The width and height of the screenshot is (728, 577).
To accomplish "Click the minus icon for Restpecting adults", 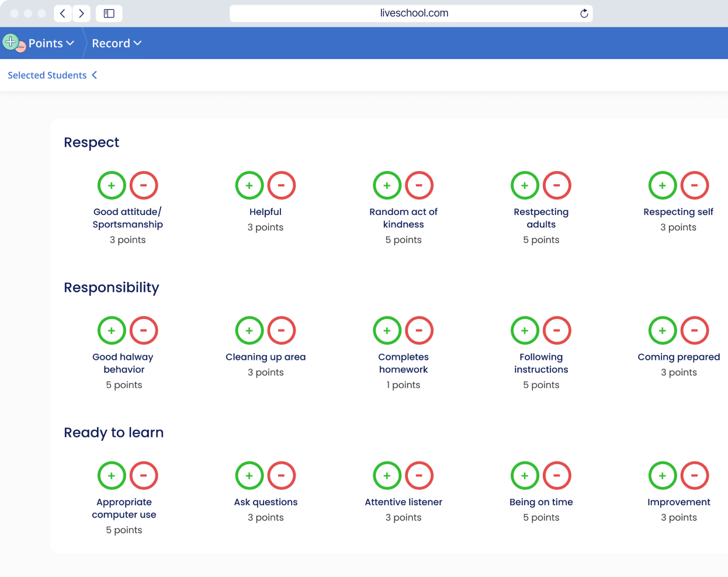I will click(557, 185).
